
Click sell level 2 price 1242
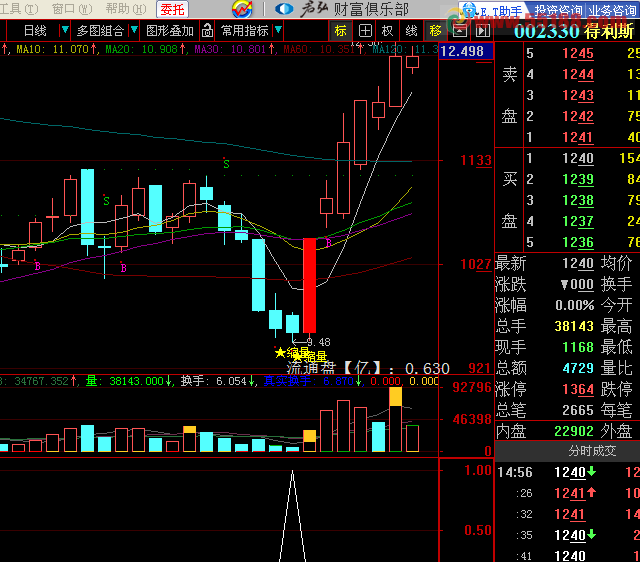coord(578,117)
